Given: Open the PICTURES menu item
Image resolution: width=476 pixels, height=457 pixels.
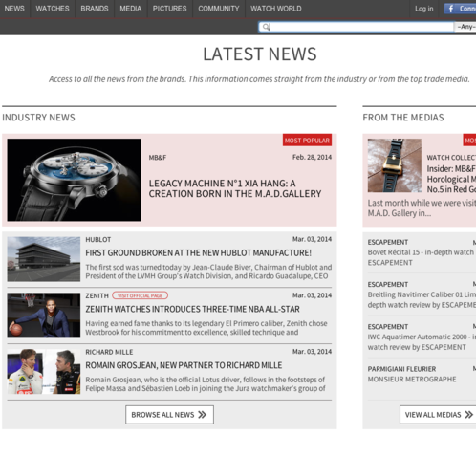Looking at the screenshot, I should click(169, 9).
